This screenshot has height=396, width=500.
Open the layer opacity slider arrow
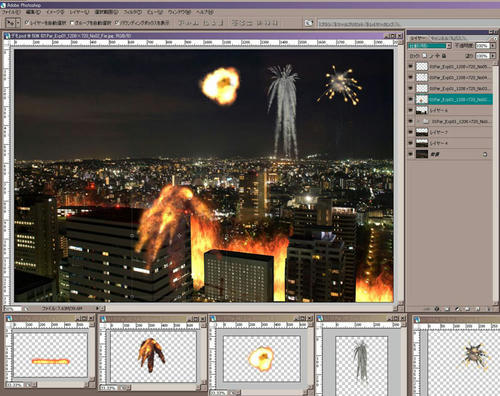pos(493,46)
